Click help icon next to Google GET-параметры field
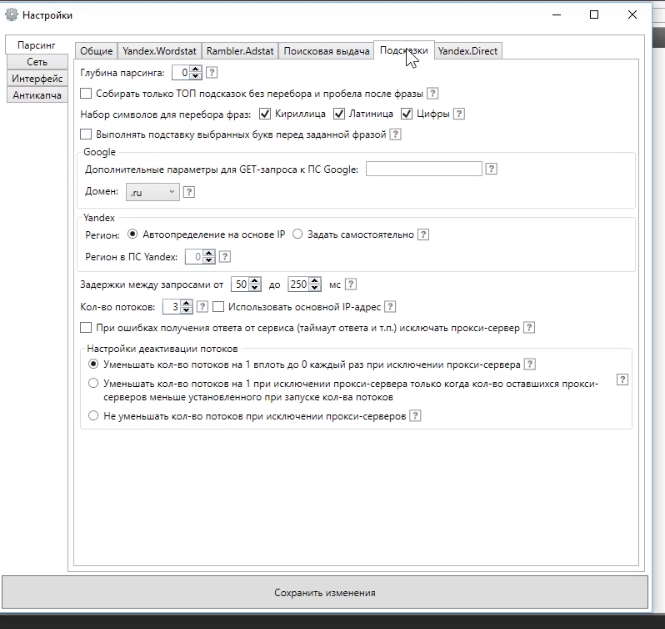Image resolution: width=665 pixels, height=629 pixels. 491,169
